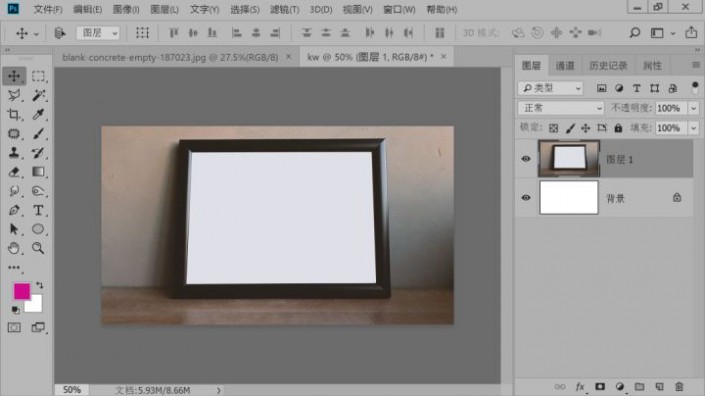
Task: Open the workspace switcher dropdown arrow
Action: [673, 33]
